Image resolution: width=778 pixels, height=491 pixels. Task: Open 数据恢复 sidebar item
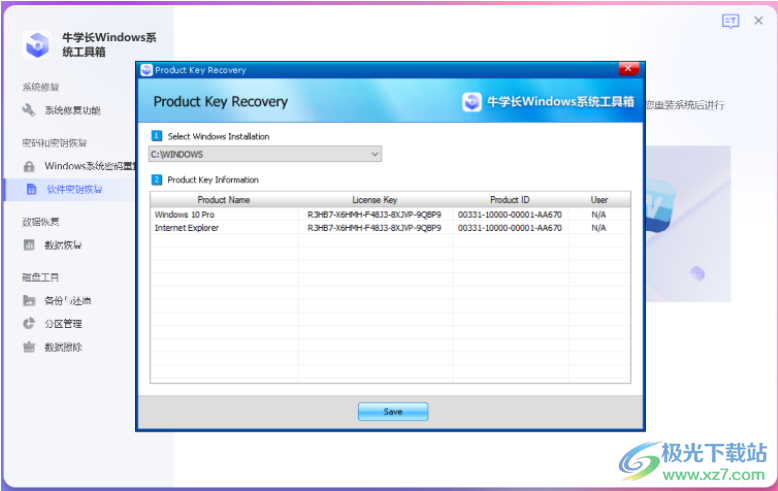click(x=63, y=245)
